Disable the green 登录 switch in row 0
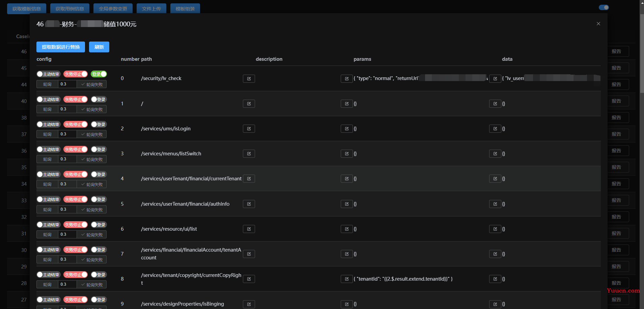644x309 pixels. pos(99,74)
